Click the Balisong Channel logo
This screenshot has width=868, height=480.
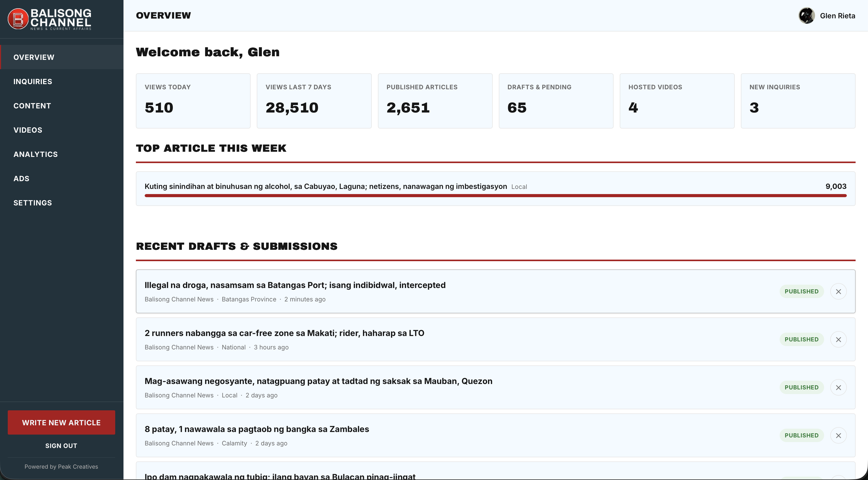[x=50, y=19]
